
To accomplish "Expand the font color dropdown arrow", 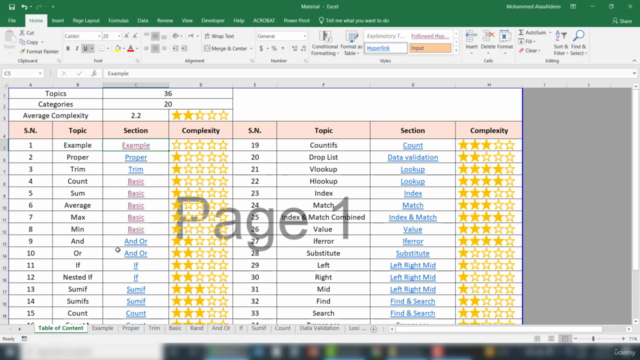I will [137, 49].
